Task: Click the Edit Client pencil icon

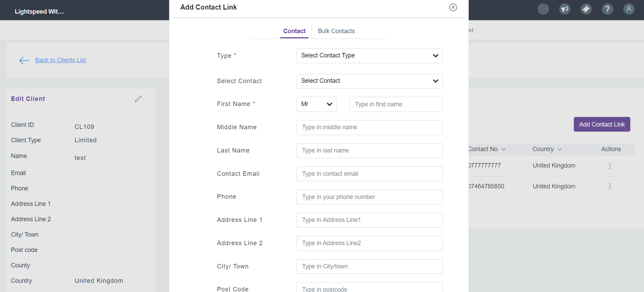Action: 138,99
